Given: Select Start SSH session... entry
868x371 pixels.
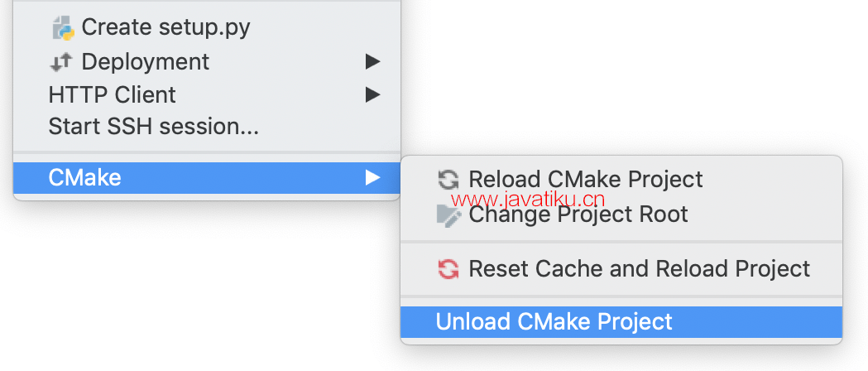Looking at the screenshot, I should [x=207, y=127].
